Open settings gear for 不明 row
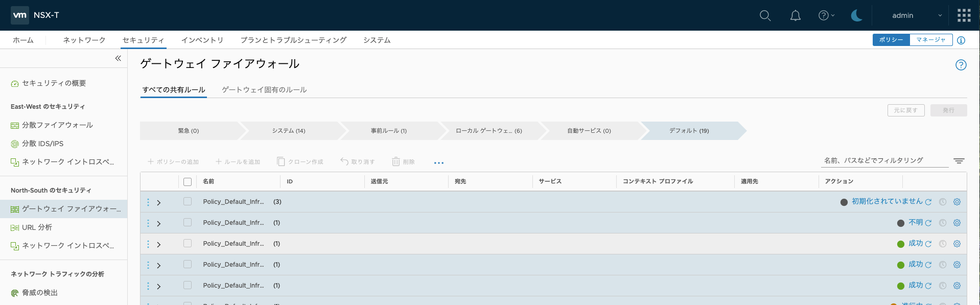 coord(957,223)
